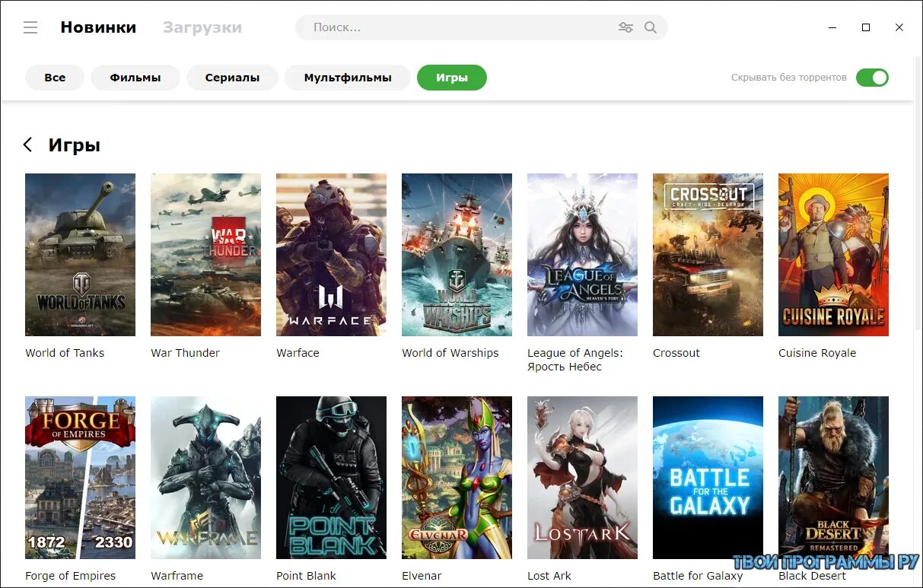Open the Lost Ark cover
Viewport: 923px width, 588px height.
click(582, 478)
